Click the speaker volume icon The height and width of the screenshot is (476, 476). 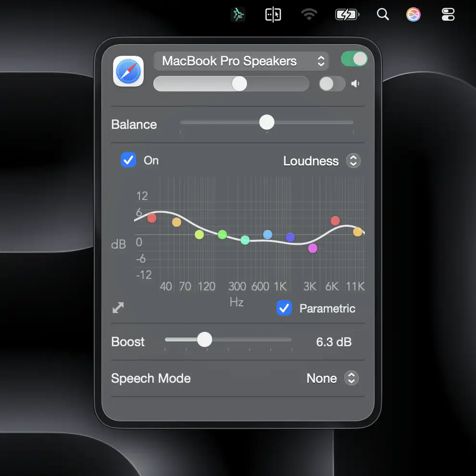[x=355, y=84]
